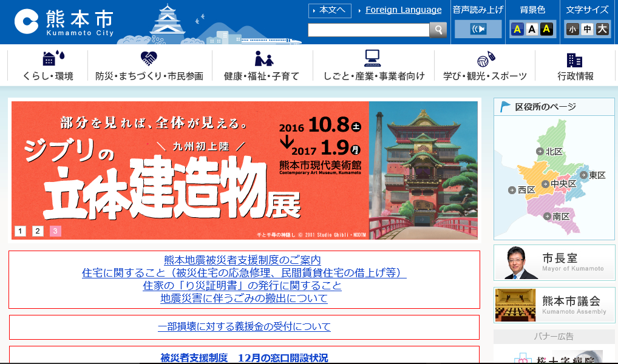Open 防災・まちづくり・市民参画 menu
The width and height of the screenshot is (618, 364).
[149, 66]
